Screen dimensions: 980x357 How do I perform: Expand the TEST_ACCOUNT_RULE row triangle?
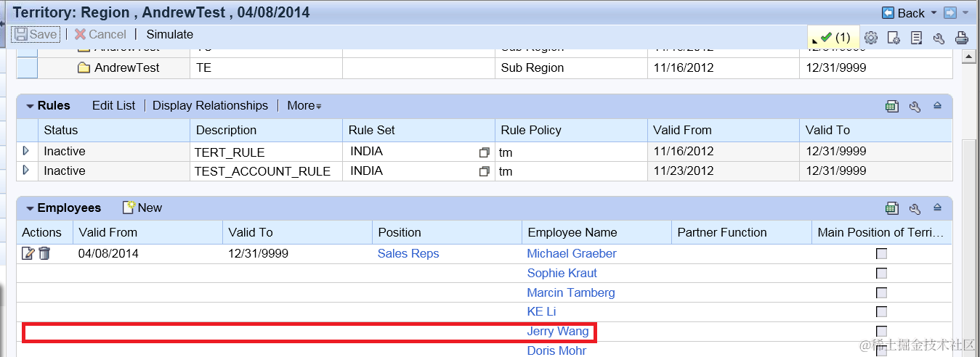[x=26, y=171]
